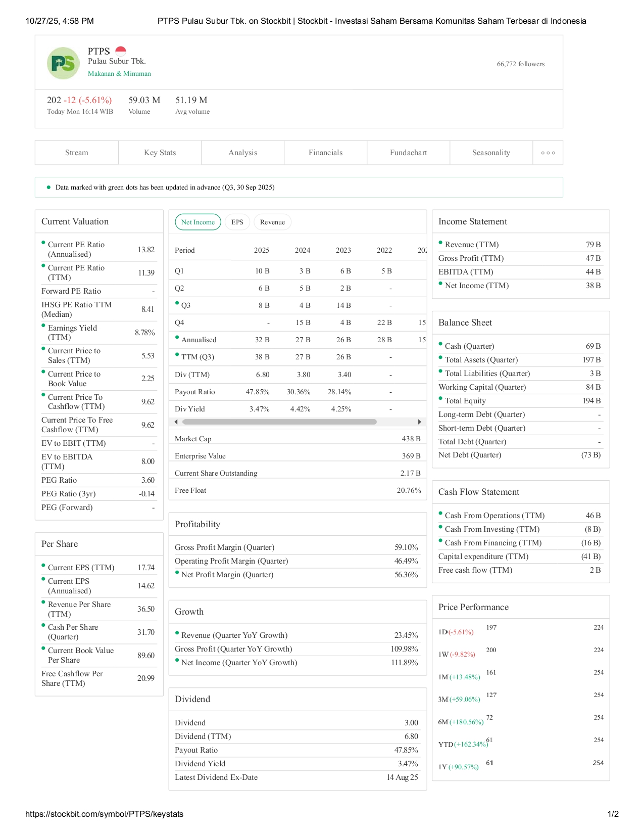The height and width of the screenshot is (834, 644).
Task: Click the Cash (Quarter) row in Balance Sheet
Action: click(520, 346)
